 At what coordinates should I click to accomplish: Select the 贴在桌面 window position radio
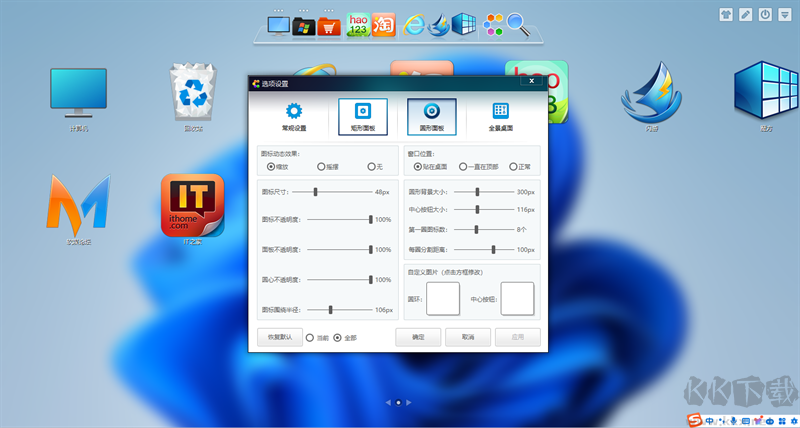coord(418,166)
